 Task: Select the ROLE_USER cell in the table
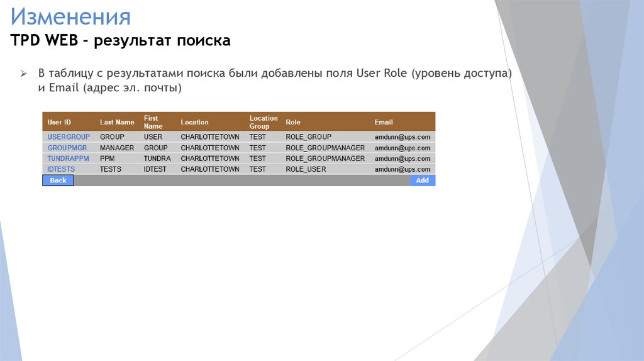pyautogui.click(x=306, y=169)
